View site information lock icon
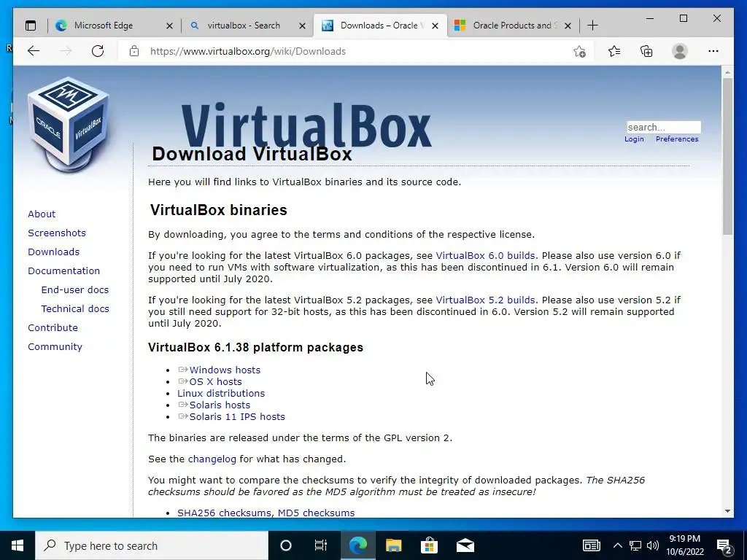Image resolution: width=747 pixels, height=560 pixels. point(134,51)
